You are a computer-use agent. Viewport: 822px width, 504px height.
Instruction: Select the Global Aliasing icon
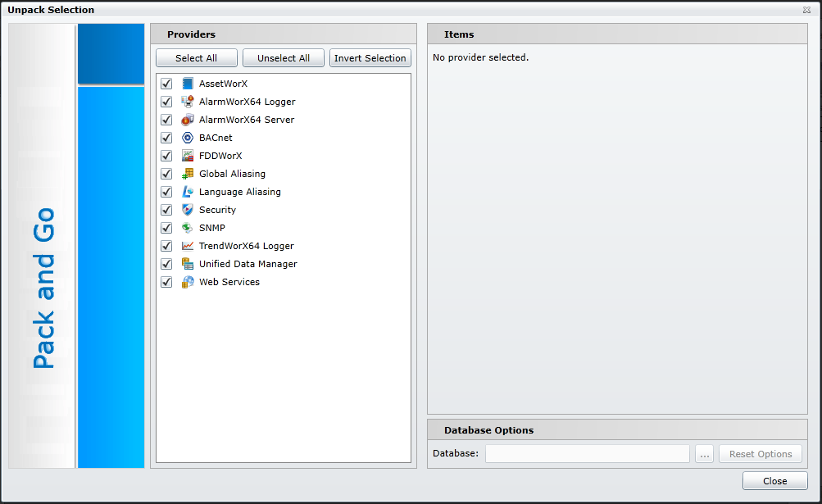tap(188, 174)
